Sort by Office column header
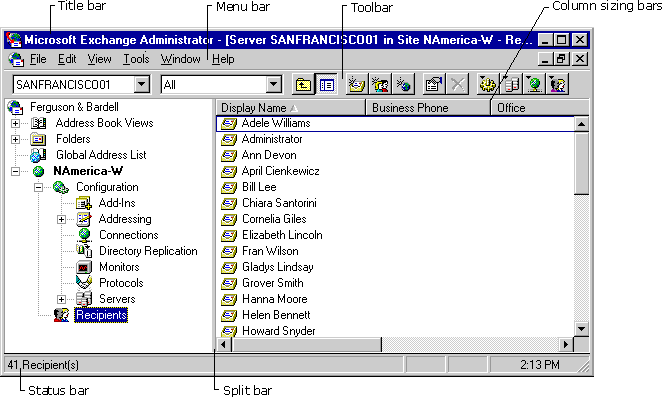Screen dimensions: 662x397 click(540, 108)
